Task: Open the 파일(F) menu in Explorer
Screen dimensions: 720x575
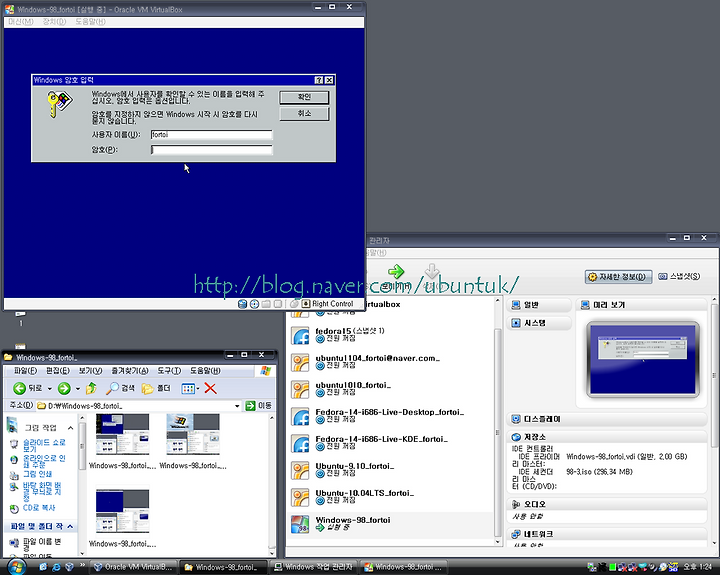Action: pos(25,371)
